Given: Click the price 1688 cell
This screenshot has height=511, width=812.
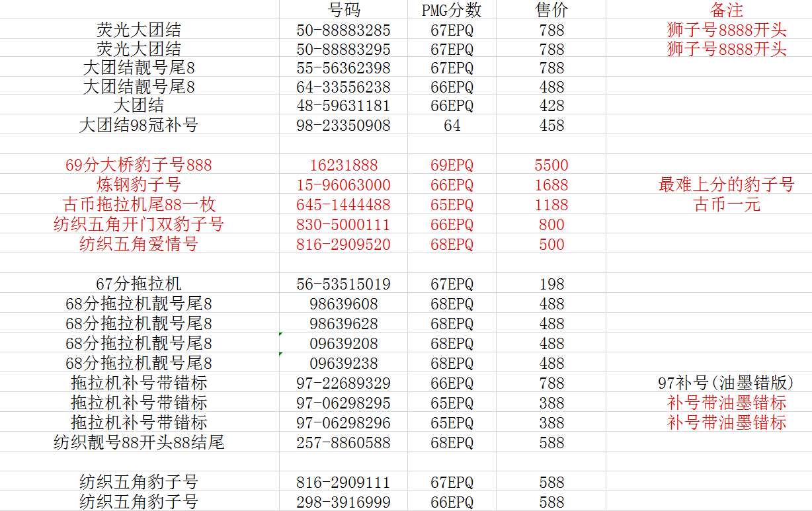Looking at the screenshot, I should 551,184.
